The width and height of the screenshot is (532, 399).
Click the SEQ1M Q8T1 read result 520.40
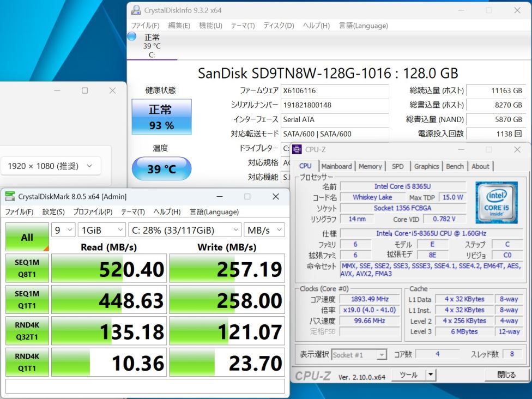(109, 268)
